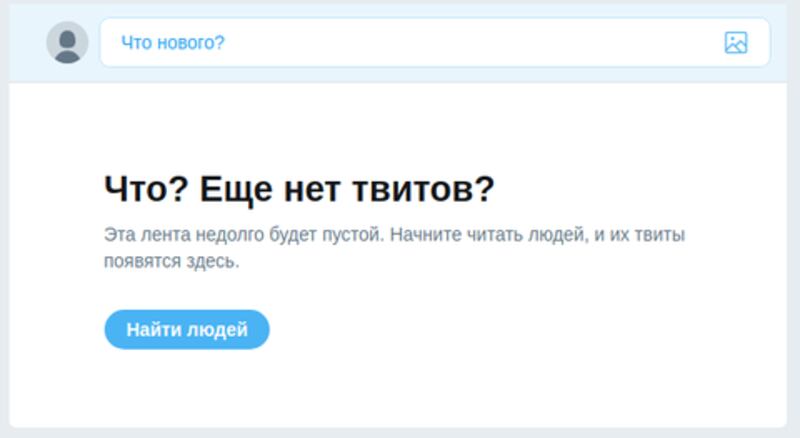Click the heading "Что? Еще нет твитов?"

[x=299, y=188]
